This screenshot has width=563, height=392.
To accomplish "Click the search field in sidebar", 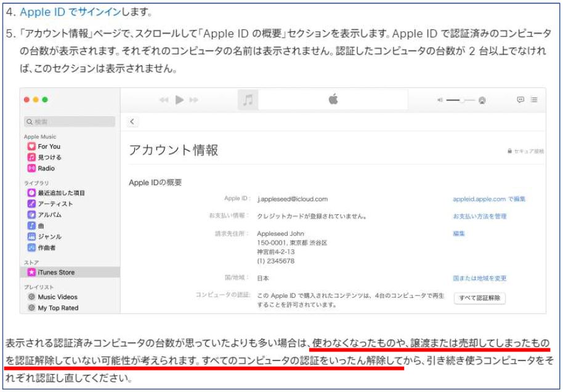I will 70,122.
